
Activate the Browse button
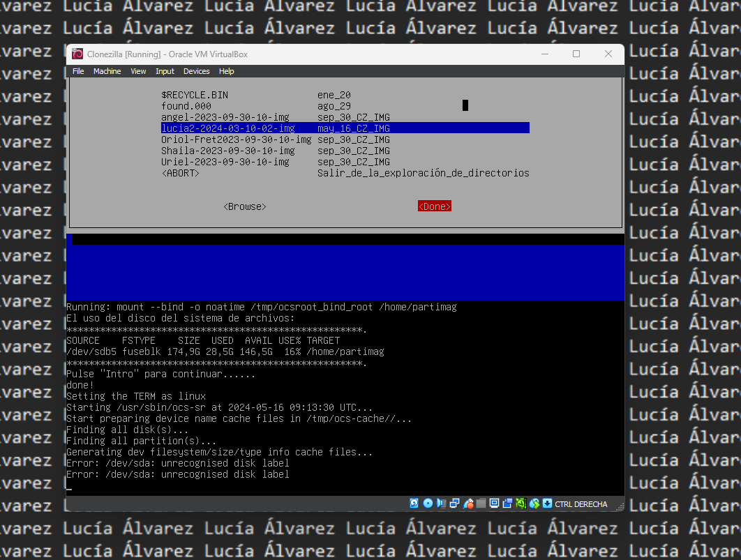244,206
